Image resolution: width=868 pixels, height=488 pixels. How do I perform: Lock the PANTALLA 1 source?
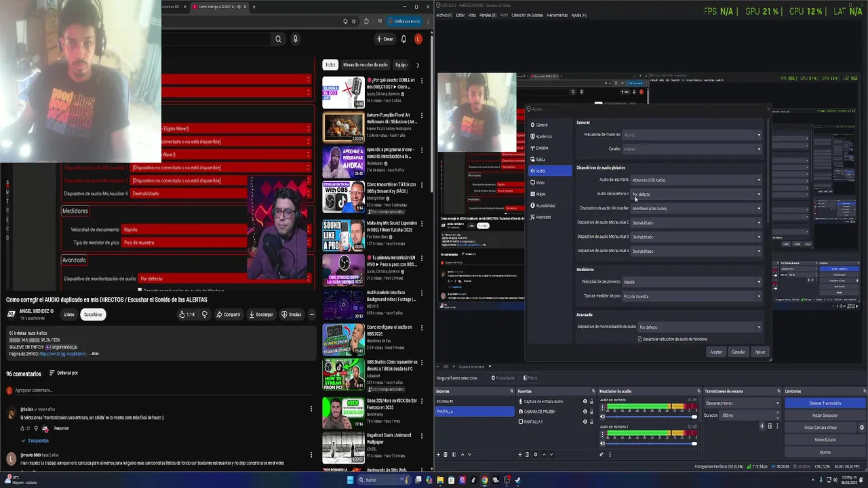click(x=592, y=422)
